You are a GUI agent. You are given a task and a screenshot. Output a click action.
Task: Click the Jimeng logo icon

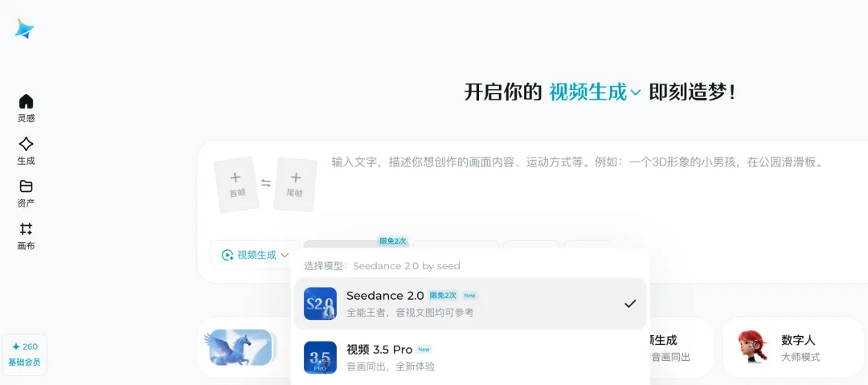(x=24, y=29)
